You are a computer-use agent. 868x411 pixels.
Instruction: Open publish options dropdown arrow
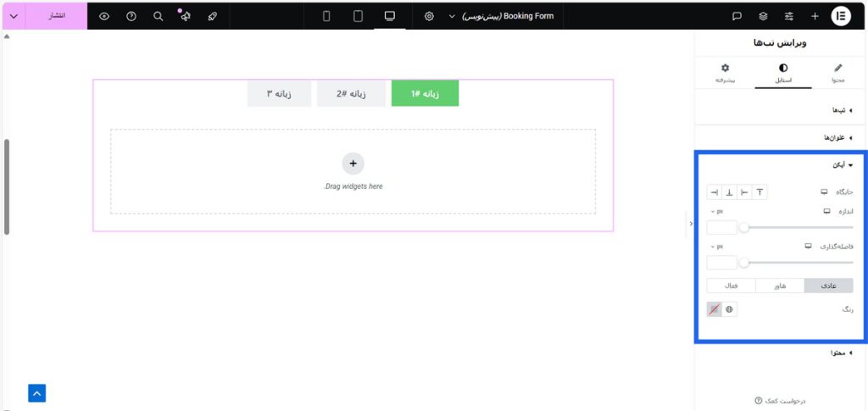13,16
